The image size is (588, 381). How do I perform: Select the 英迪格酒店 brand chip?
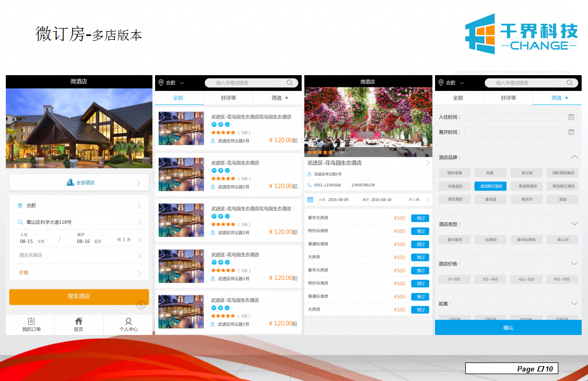point(527,186)
